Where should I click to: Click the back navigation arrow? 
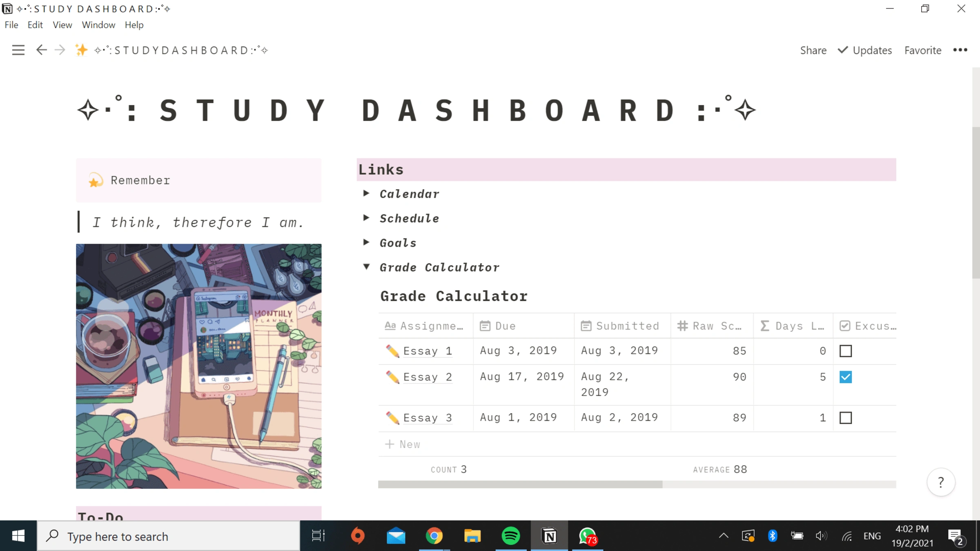pyautogui.click(x=42, y=50)
